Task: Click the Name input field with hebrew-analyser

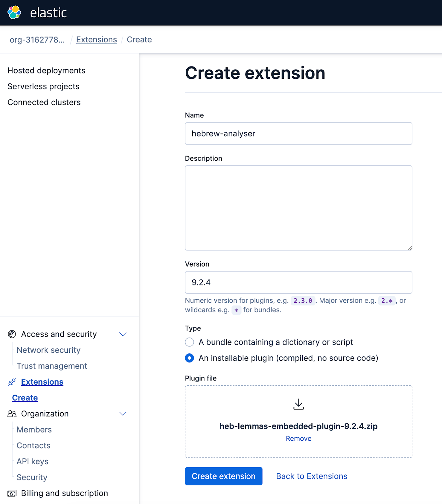Action: pos(299,134)
